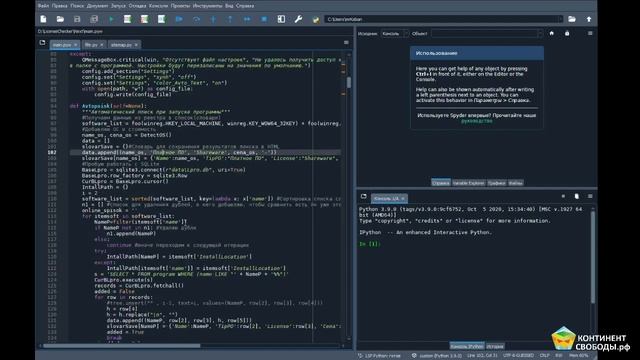The height and width of the screenshot is (360, 640).
Task: Click the editor vertical scrollbar thumb
Action: click(x=349, y=82)
